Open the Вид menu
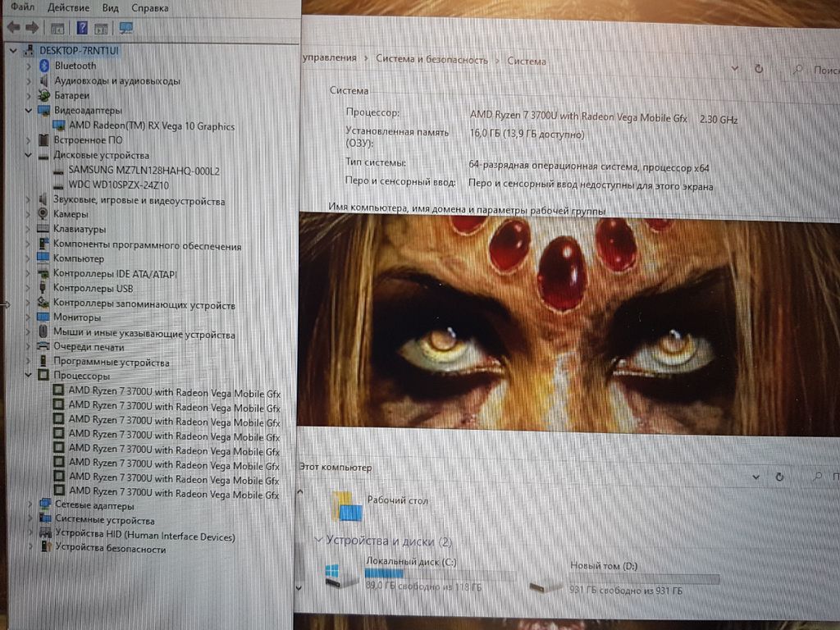Viewport: 840px width, 630px height. tap(111, 8)
